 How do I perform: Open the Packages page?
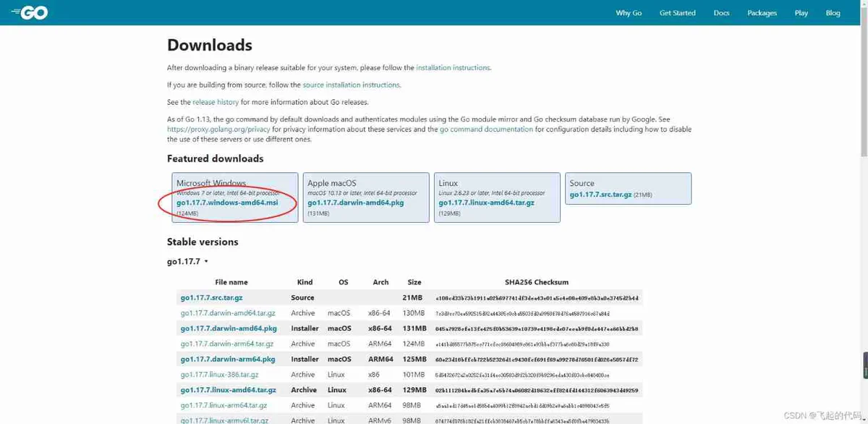pos(762,13)
